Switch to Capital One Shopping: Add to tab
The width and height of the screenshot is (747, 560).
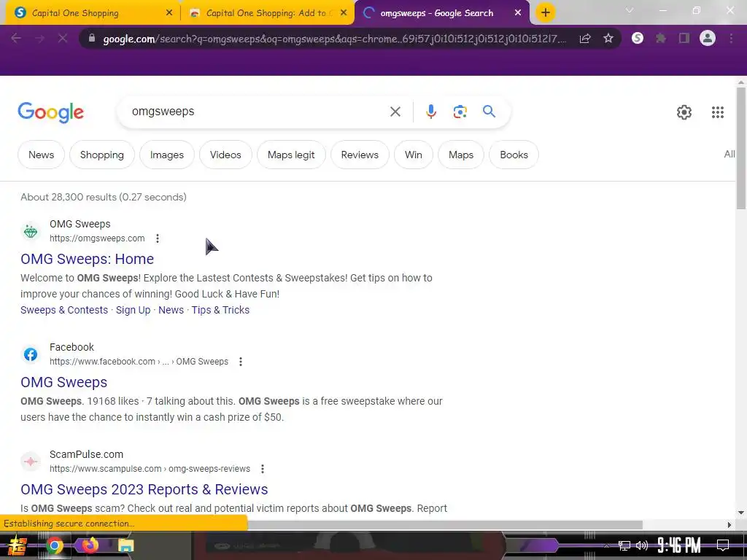pyautogui.click(x=267, y=13)
